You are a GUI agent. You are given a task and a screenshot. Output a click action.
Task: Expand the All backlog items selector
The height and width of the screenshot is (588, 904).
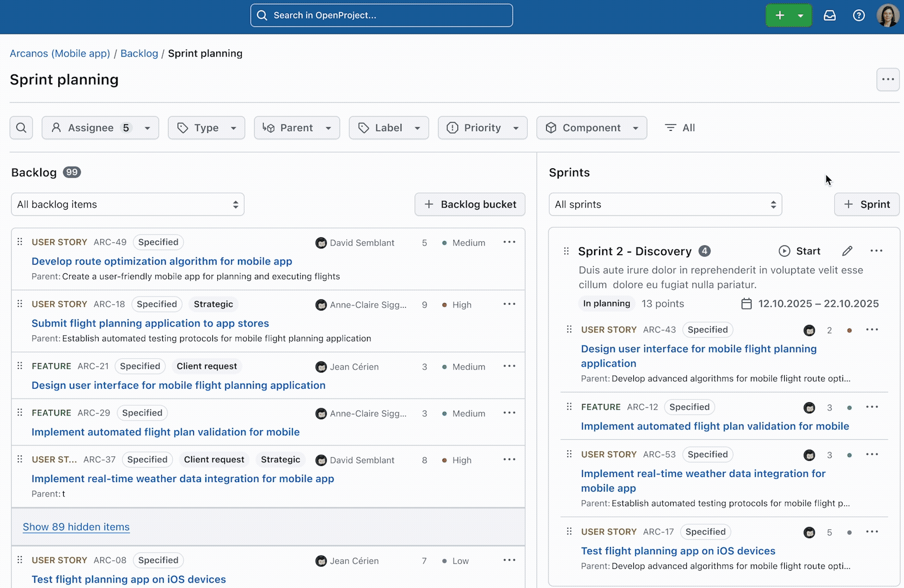(x=127, y=204)
